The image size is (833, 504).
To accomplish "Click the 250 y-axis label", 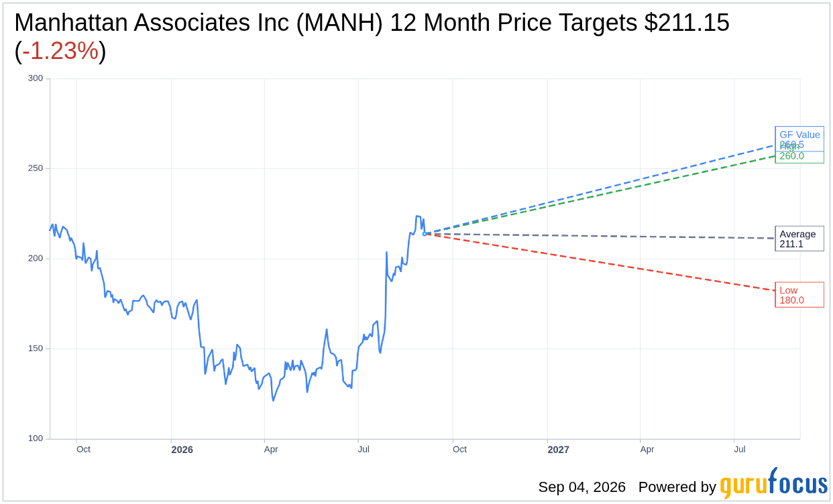I will (x=36, y=168).
